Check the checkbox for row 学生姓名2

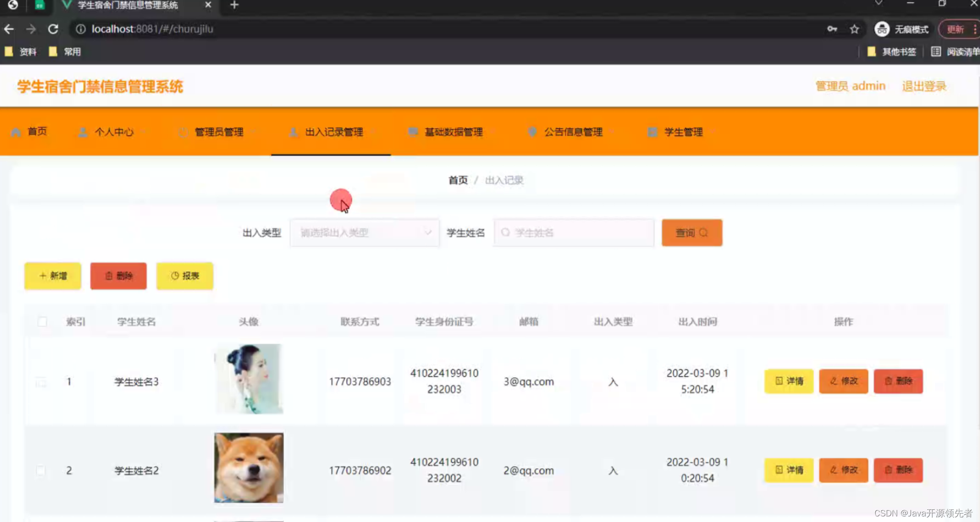(41, 471)
